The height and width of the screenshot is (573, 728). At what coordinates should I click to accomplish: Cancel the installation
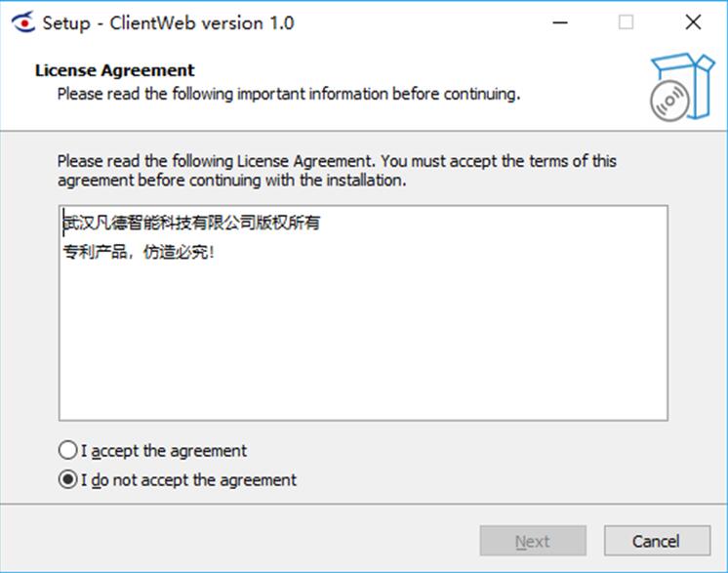[657, 541]
